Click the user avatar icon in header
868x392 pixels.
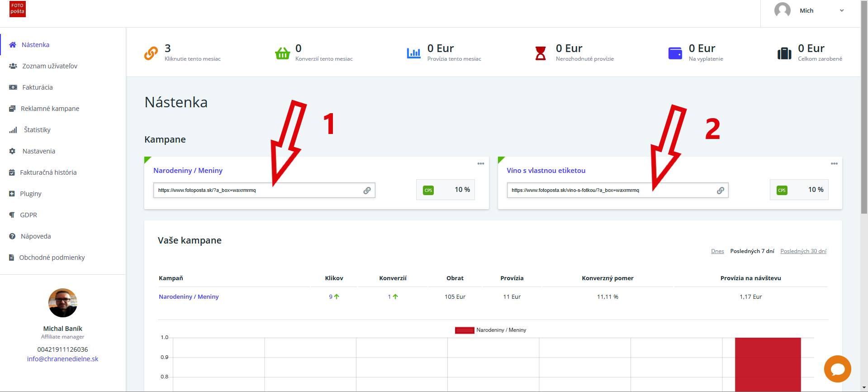tap(782, 10)
